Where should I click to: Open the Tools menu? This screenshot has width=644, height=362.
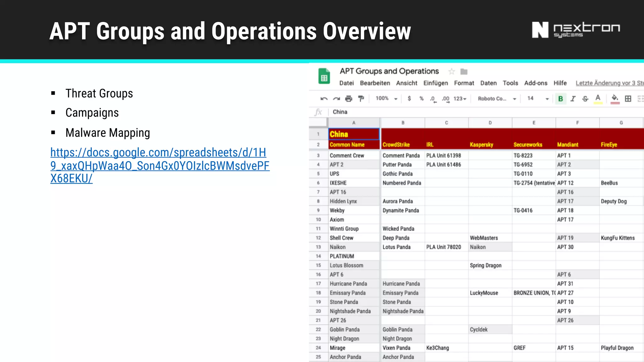point(510,83)
